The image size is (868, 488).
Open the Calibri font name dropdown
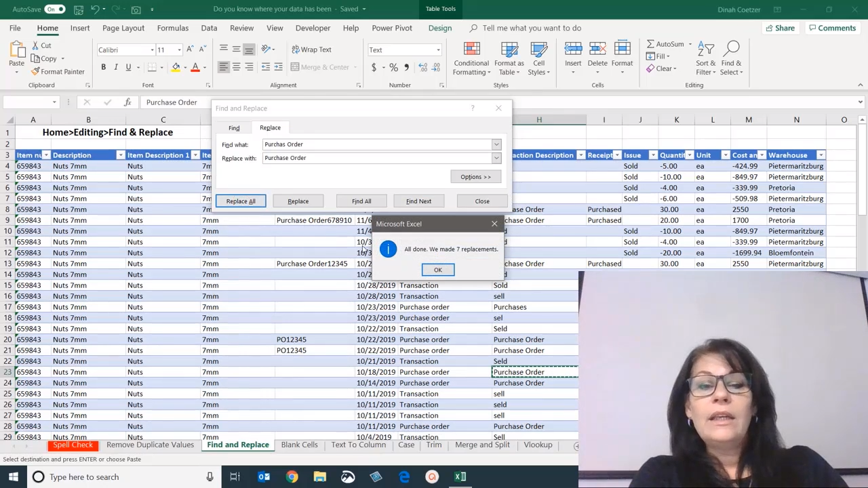(151, 50)
